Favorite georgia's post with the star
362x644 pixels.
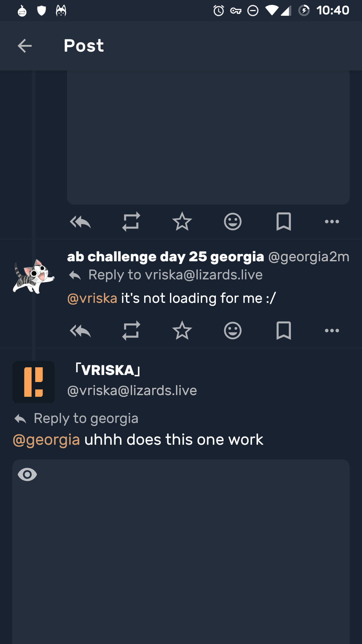(182, 331)
